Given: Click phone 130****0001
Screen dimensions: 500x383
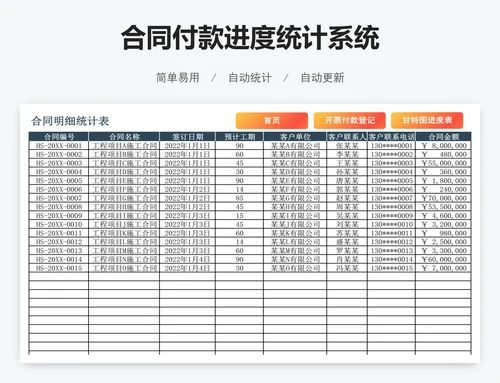Looking at the screenshot, I should pos(392,146).
